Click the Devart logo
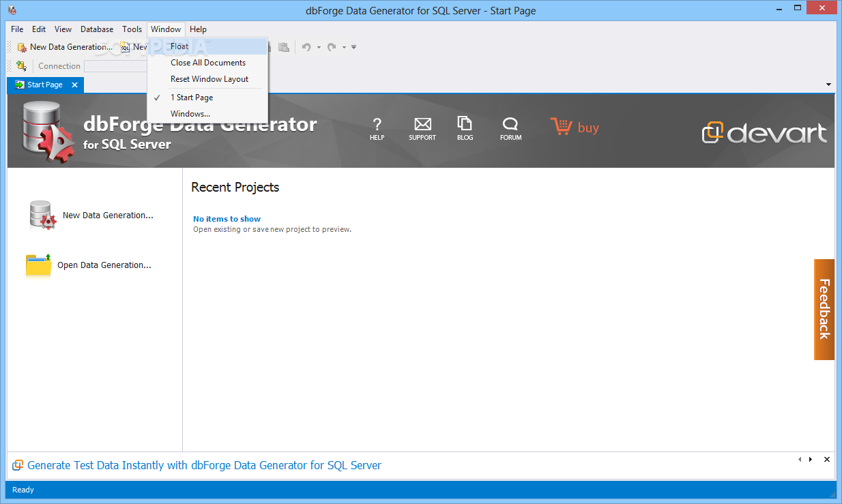Screen dimensions: 842x504 [765, 132]
